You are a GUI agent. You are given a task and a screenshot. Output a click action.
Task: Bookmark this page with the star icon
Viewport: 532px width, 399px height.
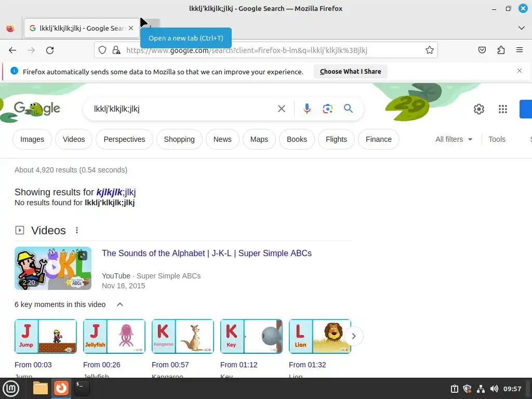430,50
